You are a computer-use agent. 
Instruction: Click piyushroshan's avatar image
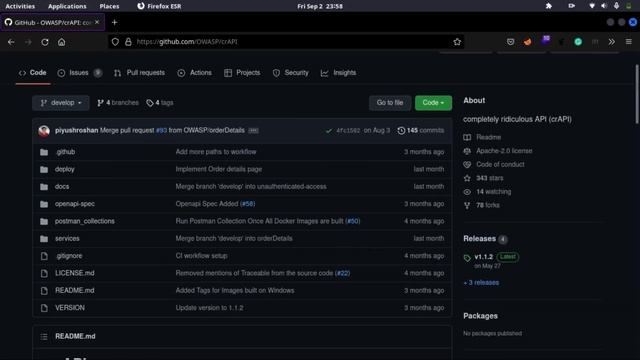tap(44, 131)
